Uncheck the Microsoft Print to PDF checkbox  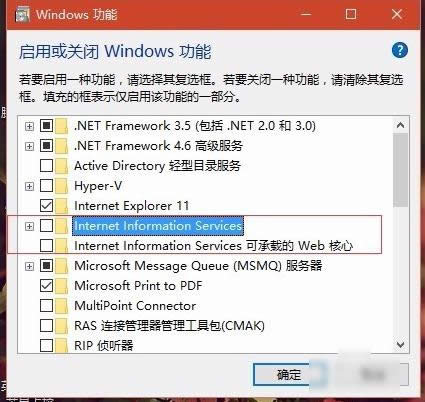tap(46, 286)
